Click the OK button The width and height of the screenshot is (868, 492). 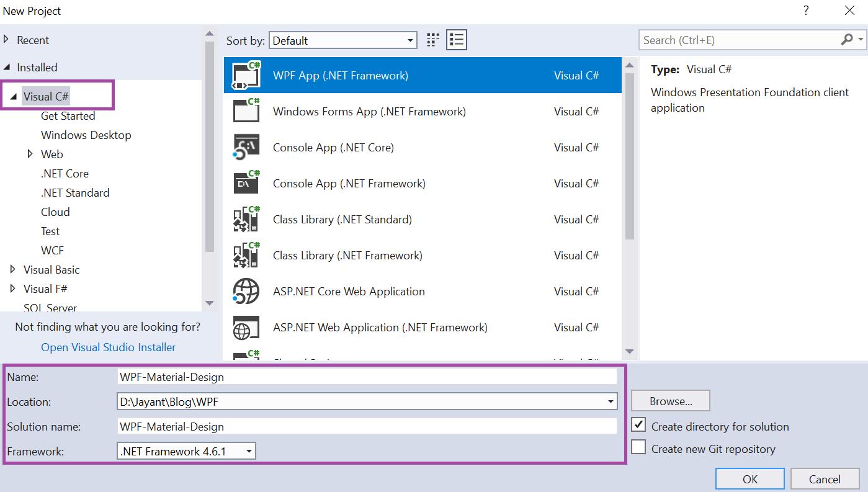click(x=750, y=479)
